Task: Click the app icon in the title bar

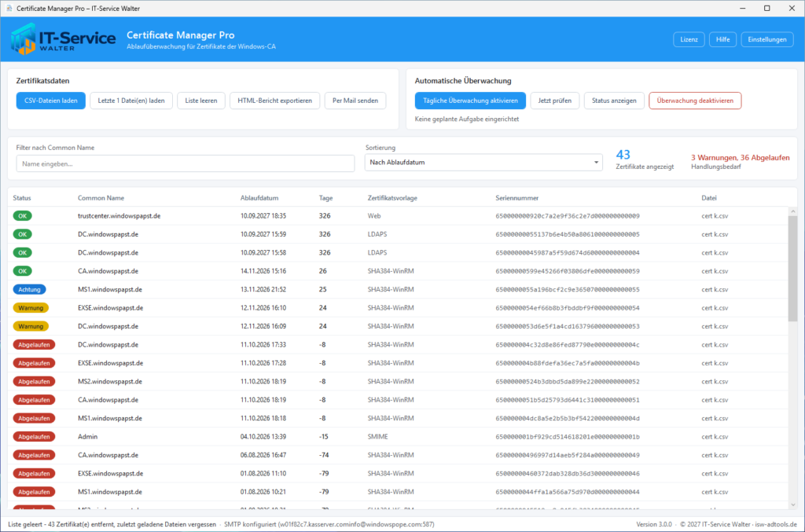Action: click(x=9, y=8)
